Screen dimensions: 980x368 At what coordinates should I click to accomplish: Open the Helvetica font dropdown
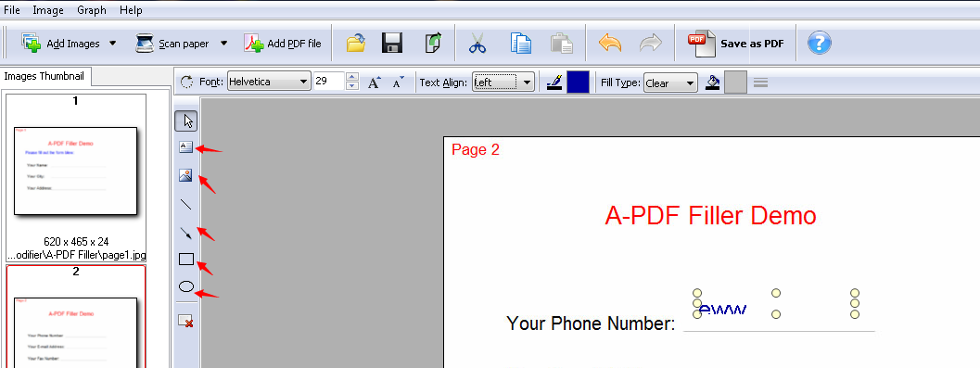(269, 82)
